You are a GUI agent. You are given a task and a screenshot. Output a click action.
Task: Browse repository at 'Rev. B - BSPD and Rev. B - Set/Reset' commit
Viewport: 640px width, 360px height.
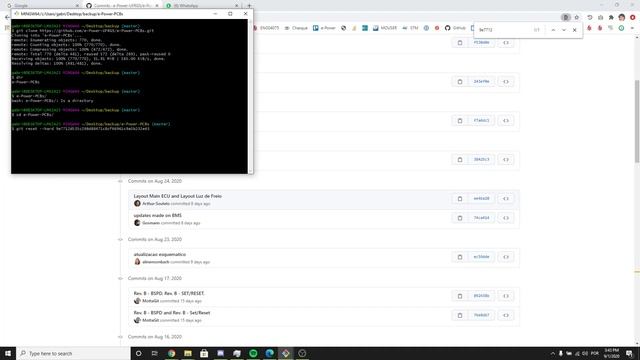506,316
